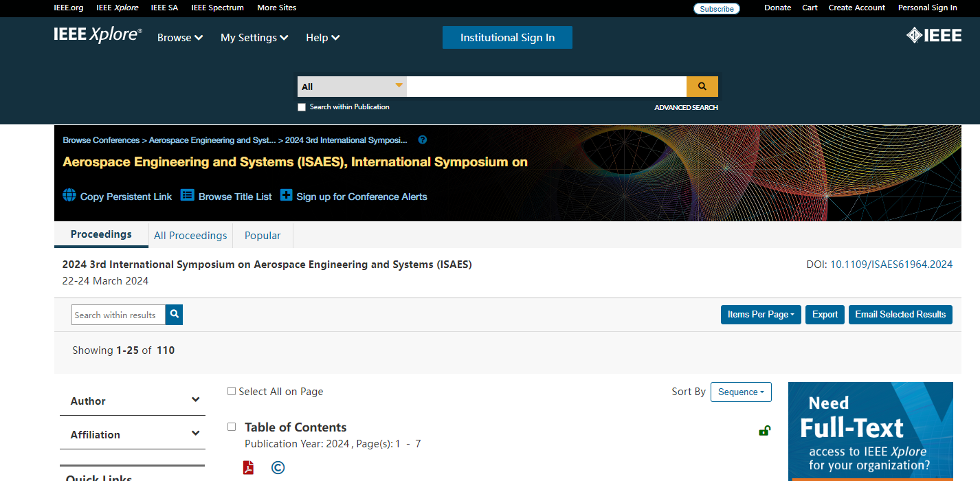Enable the Search within Publication checkbox
The image size is (980, 481).
pyautogui.click(x=302, y=107)
